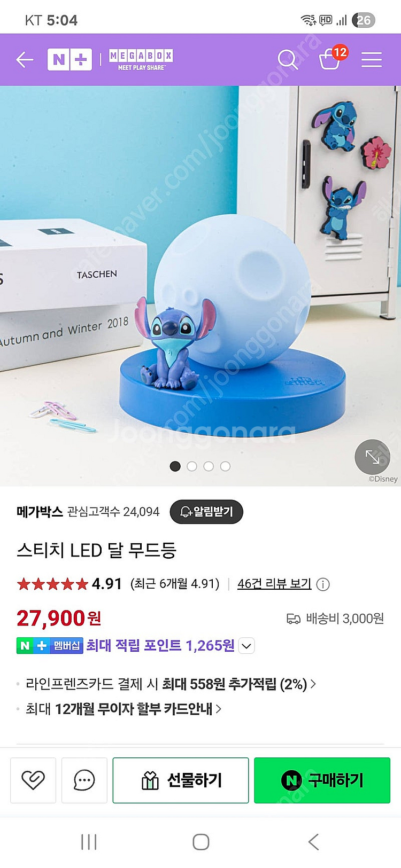
Task: Tap green 구매하기 buy button
Action: (x=322, y=780)
